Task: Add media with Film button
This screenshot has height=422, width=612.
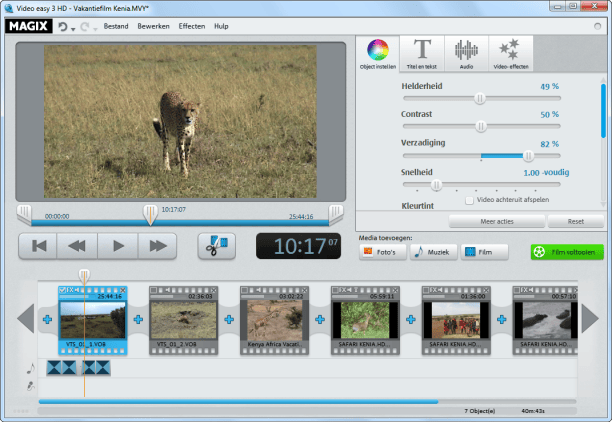Action: point(484,252)
